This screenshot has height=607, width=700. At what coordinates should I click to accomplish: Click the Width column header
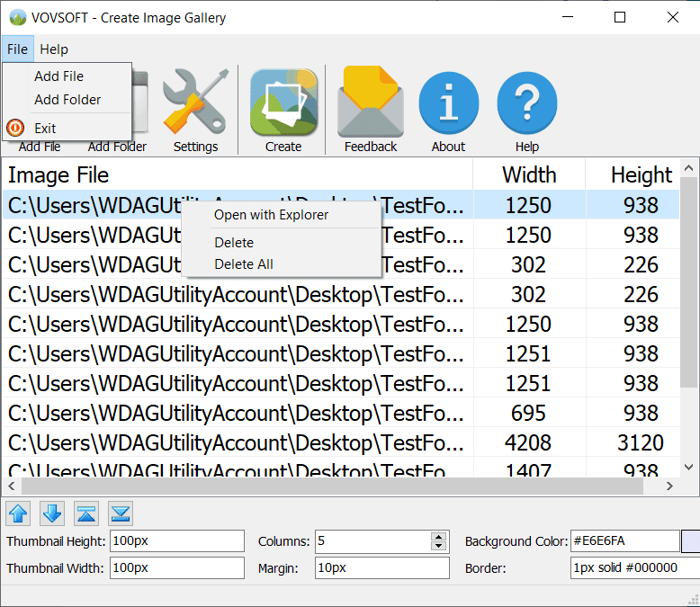[529, 174]
